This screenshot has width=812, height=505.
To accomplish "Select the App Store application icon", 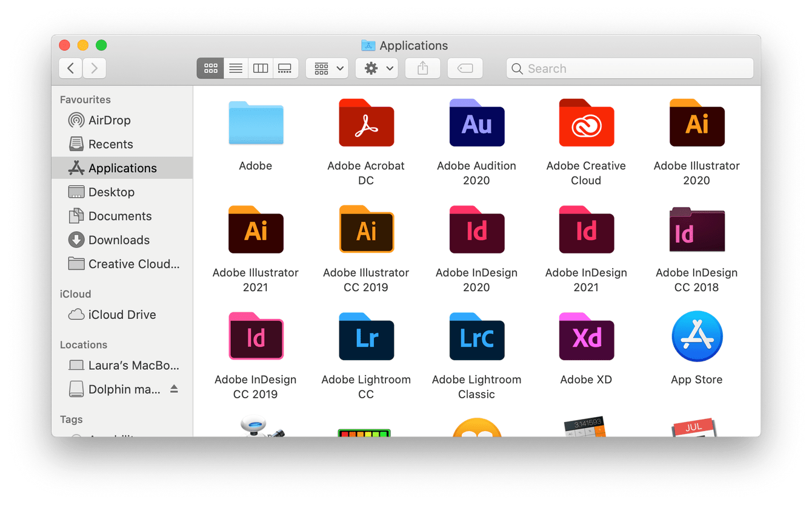I will pos(697,336).
